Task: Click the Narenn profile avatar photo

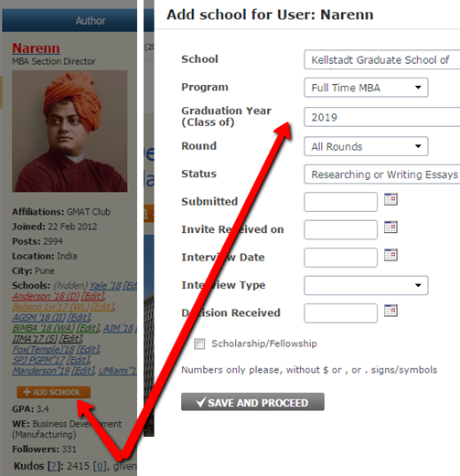Action: coord(70,132)
